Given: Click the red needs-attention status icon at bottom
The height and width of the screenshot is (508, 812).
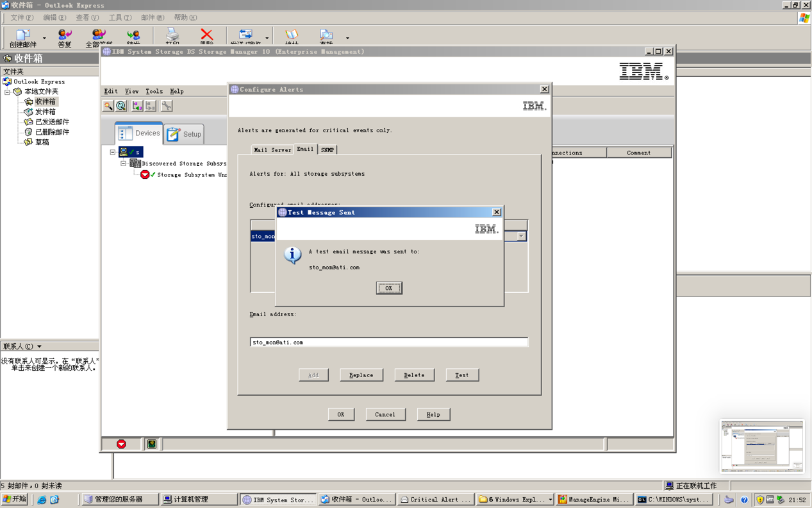Looking at the screenshot, I should [121, 444].
